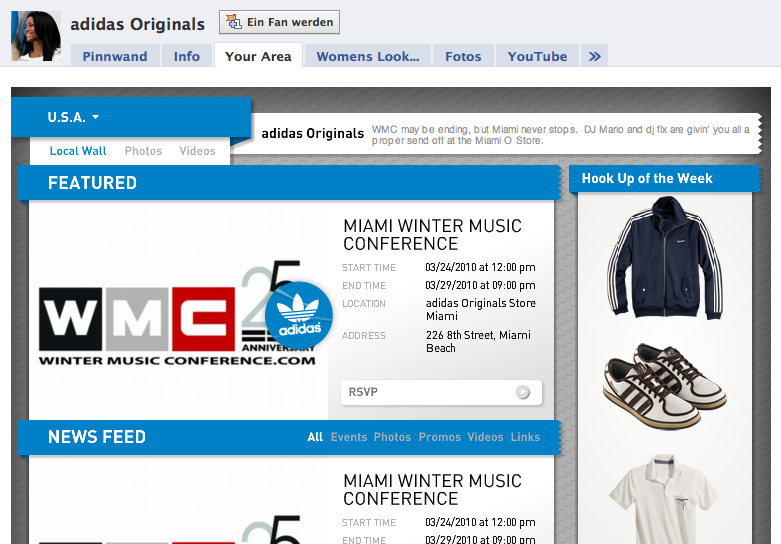The image size is (781, 544).
Task: Click featured start time 03/24/2010 at 12:00 pm
Action: pos(480,268)
